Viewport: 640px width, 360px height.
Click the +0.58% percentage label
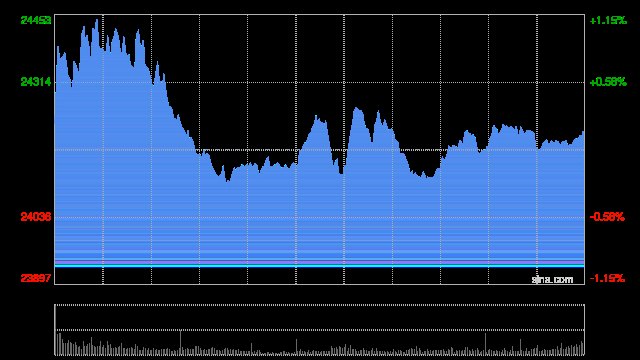pyautogui.click(x=608, y=82)
